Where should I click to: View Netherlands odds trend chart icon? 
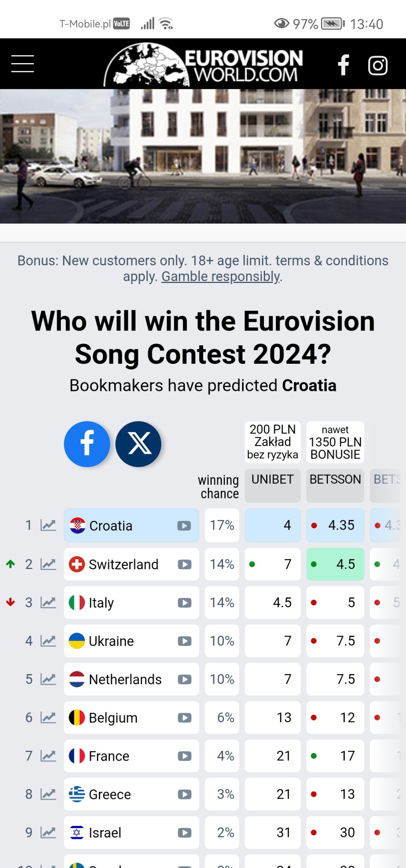point(48,679)
